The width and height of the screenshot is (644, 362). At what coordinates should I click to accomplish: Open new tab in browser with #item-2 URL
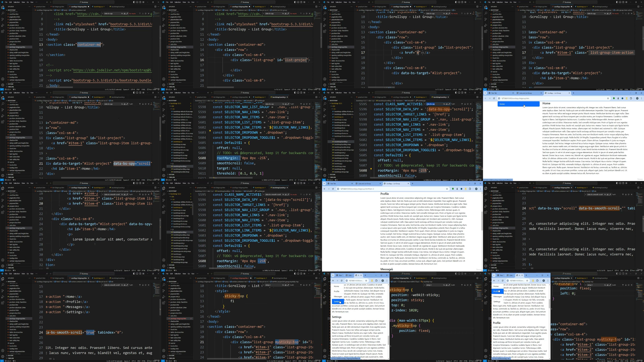[413, 184]
